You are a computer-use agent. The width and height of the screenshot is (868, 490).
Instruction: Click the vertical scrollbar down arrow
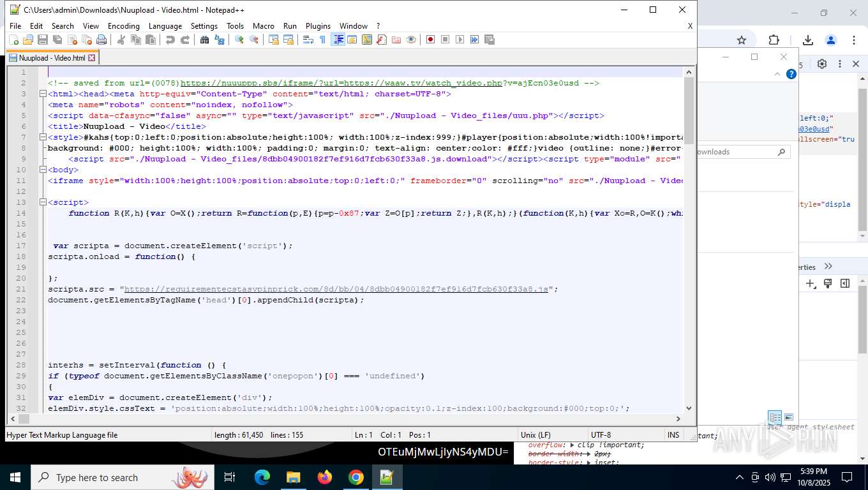pos(689,408)
